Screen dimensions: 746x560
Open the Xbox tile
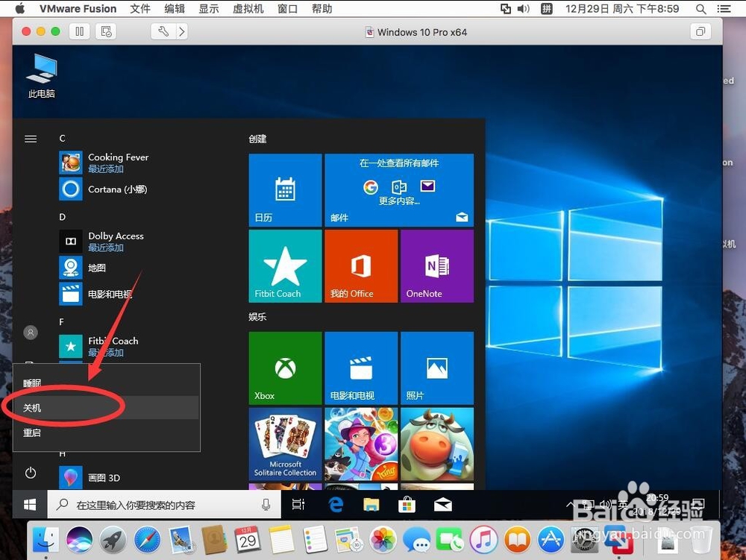click(285, 368)
